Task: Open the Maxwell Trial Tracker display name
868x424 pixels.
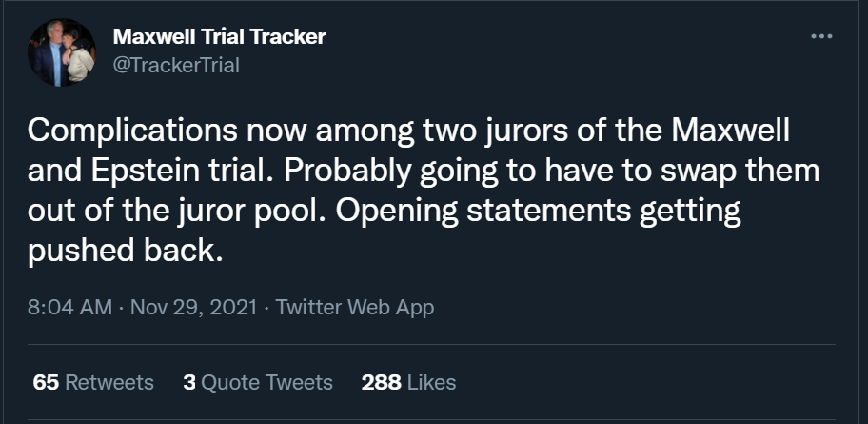Action: pyautogui.click(x=219, y=37)
